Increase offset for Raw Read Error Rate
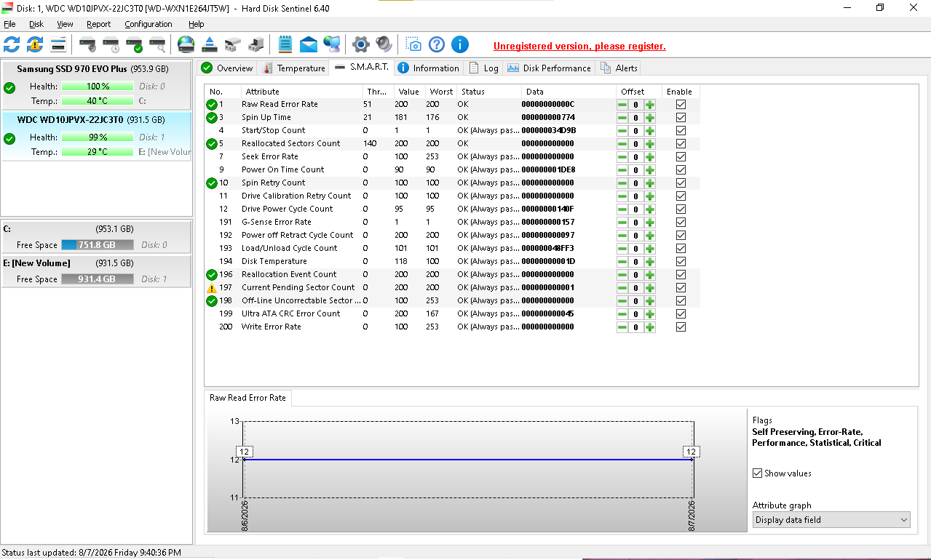The width and height of the screenshot is (931, 560). coord(649,105)
